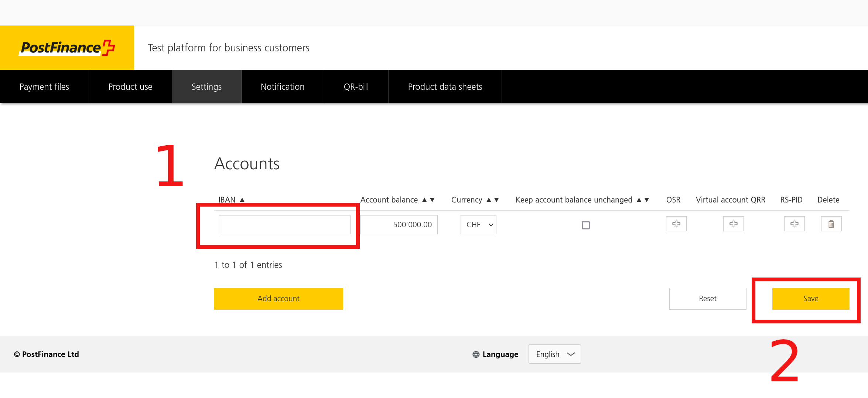The image size is (868, 398).
Task: Click the '© PostFinance Ltd' footer text
Action: pyautogui.click(x=47, y=354)
